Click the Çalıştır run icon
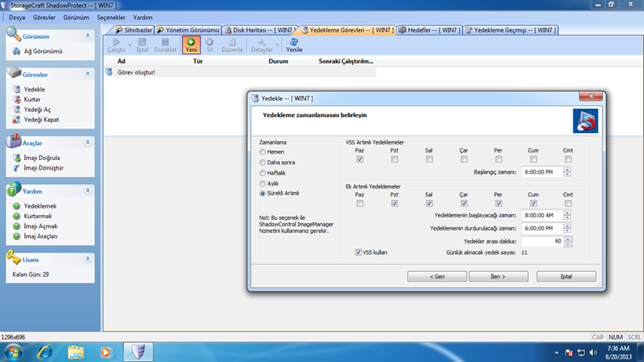644x362 pixels. 116,42
